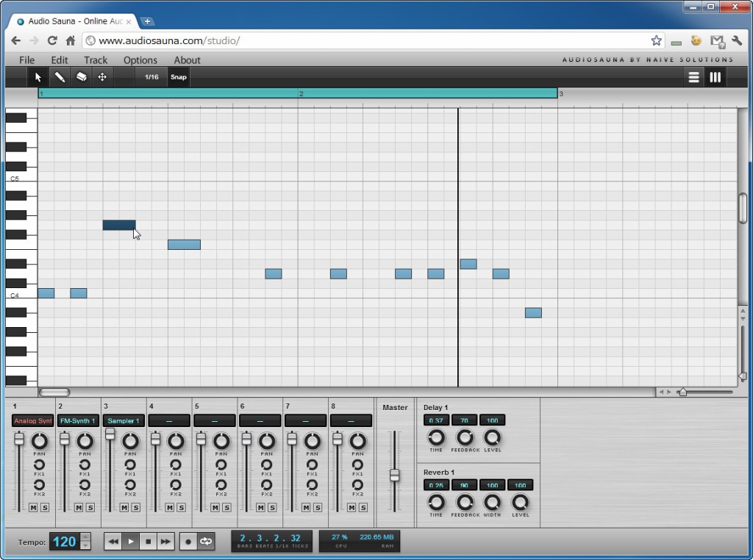Open the File menu
This screenshot has height=560, width=753.
pyautogui.click(x=27, y=60)
